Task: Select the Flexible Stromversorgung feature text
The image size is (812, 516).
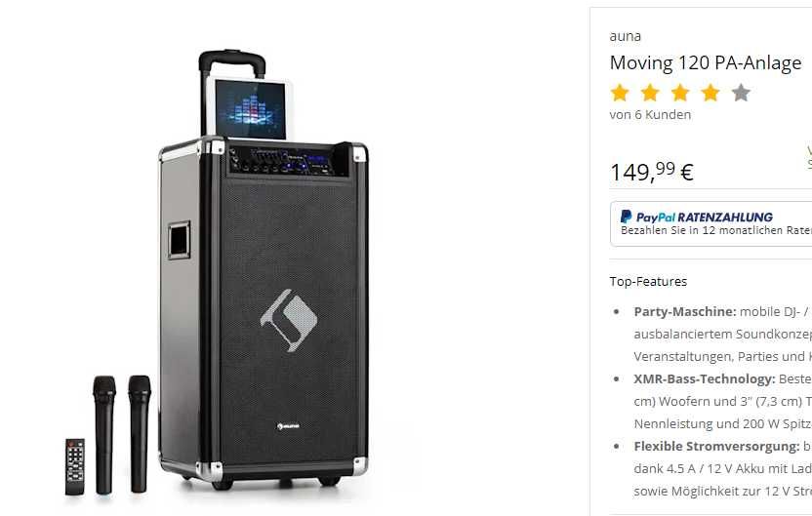Action: [722, 468]
